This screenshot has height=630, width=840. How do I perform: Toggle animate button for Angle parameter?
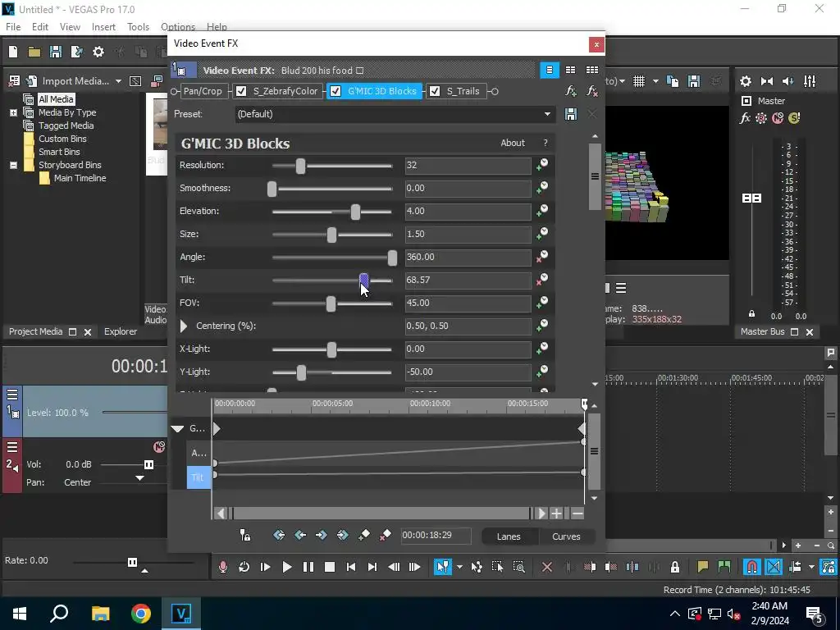(542, 257)
